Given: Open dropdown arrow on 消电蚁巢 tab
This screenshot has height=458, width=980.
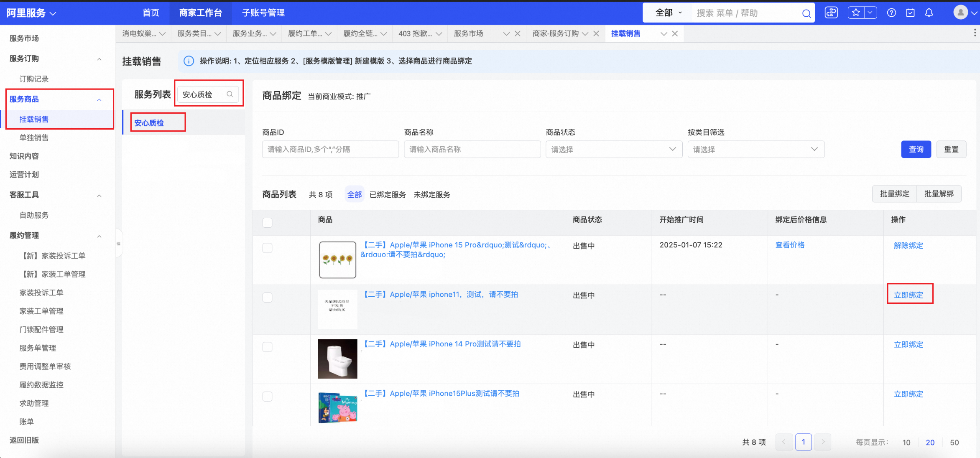Looking at the screenshot, I should tap(163, 34).
